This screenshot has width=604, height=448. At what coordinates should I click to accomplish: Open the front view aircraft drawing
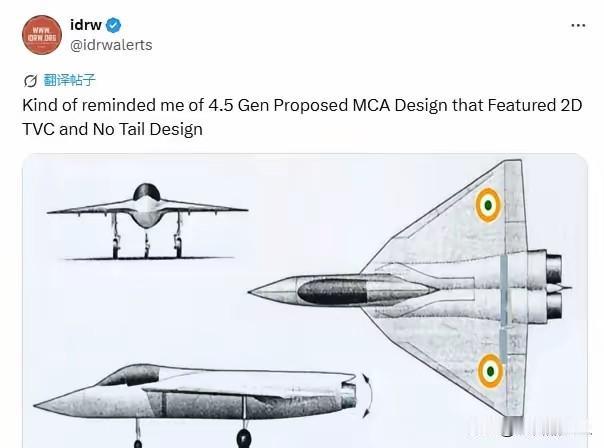[147, 221]
